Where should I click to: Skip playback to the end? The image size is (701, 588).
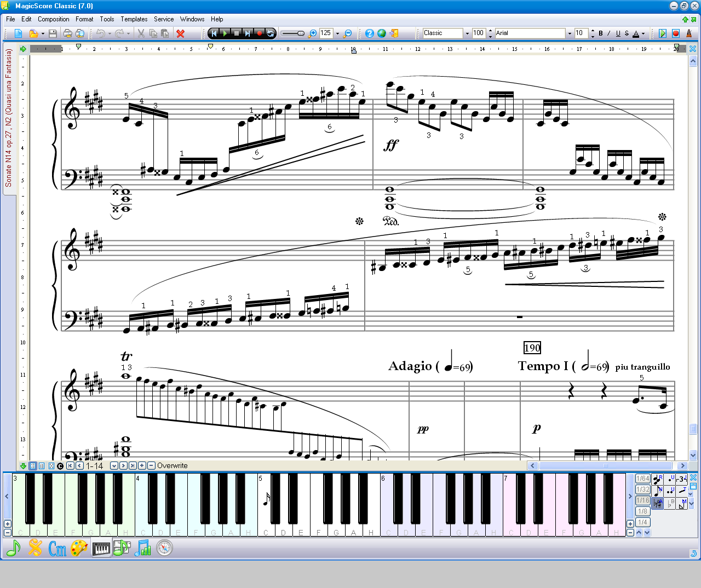click(248, 33)
